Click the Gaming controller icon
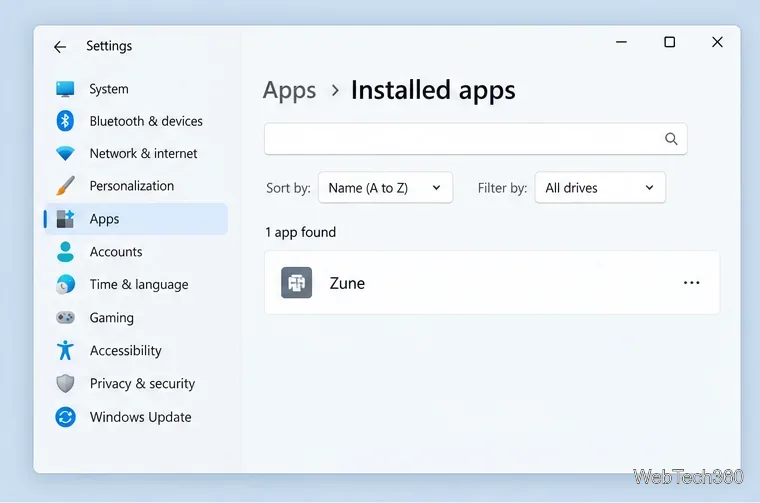This screenshot has height=503, width=760. click(x=65, y=317)
